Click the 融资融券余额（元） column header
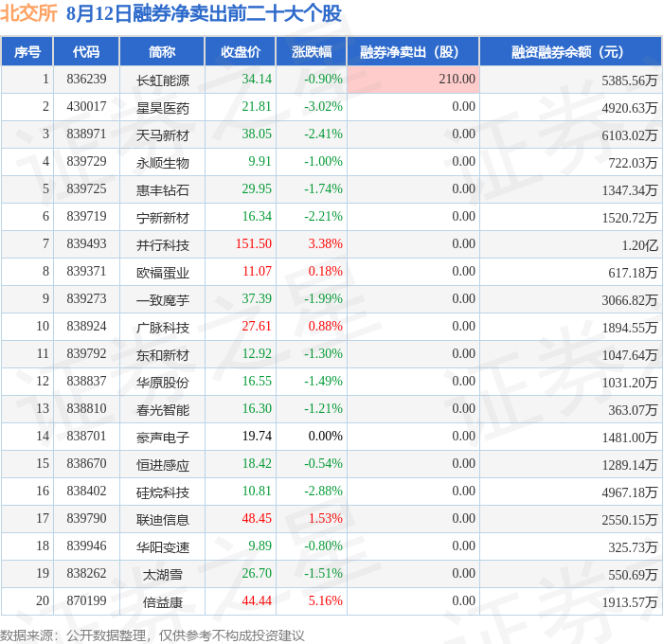Image resolution: width=663 pixels, height=644 pixels. 570,51
